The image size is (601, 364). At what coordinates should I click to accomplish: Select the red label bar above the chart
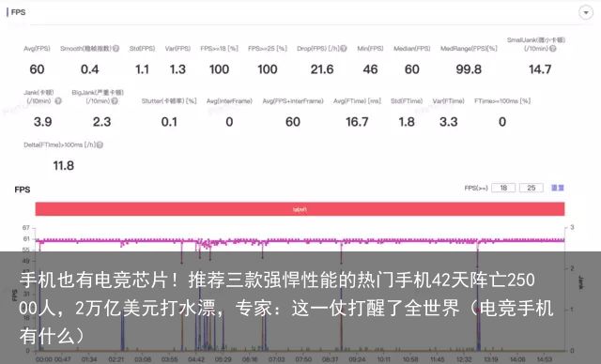(300, 209)
